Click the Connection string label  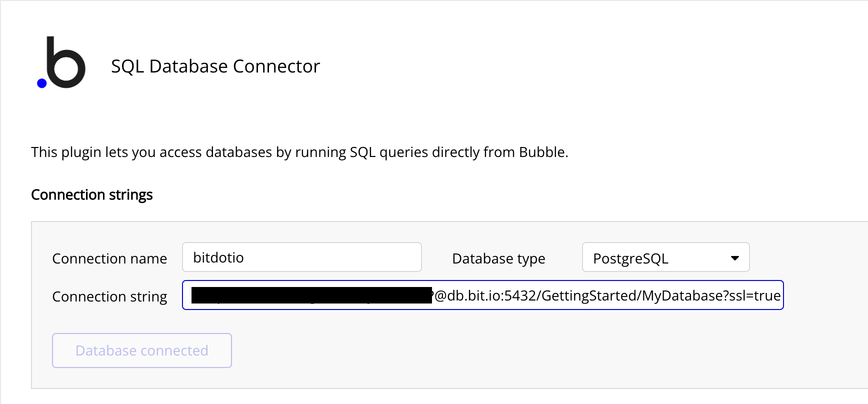109,296
